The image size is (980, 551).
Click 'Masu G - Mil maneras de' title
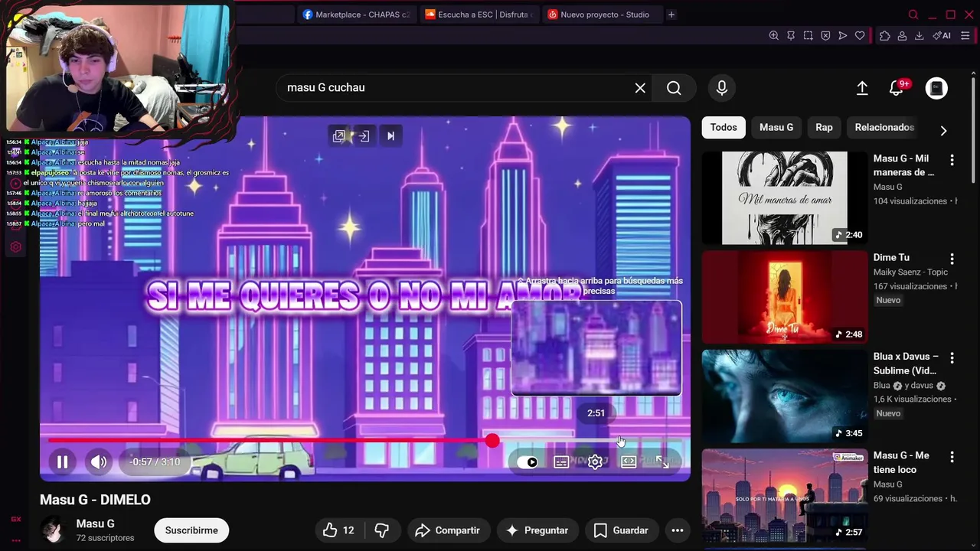tap(904, 165)
